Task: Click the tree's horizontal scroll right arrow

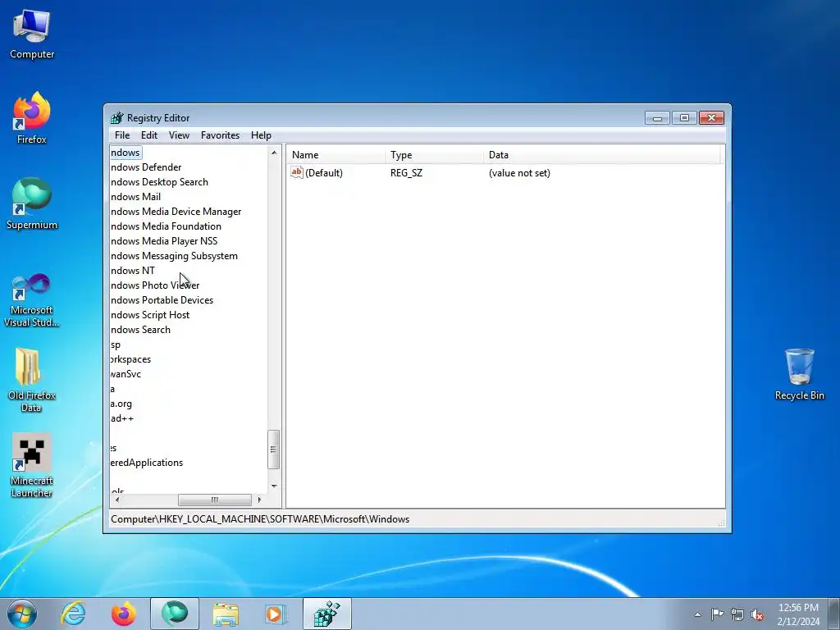Action: 259,500
